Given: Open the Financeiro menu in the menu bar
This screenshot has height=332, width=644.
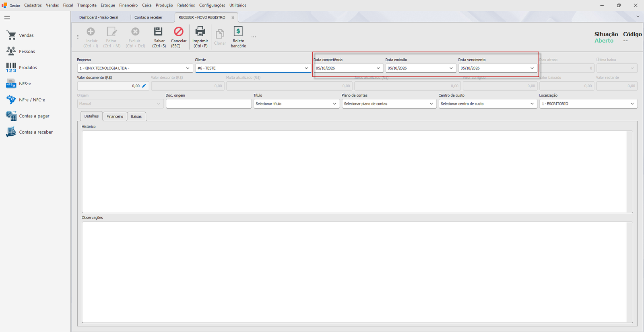Looking at the screenshot, I should [x=128, y=5].
